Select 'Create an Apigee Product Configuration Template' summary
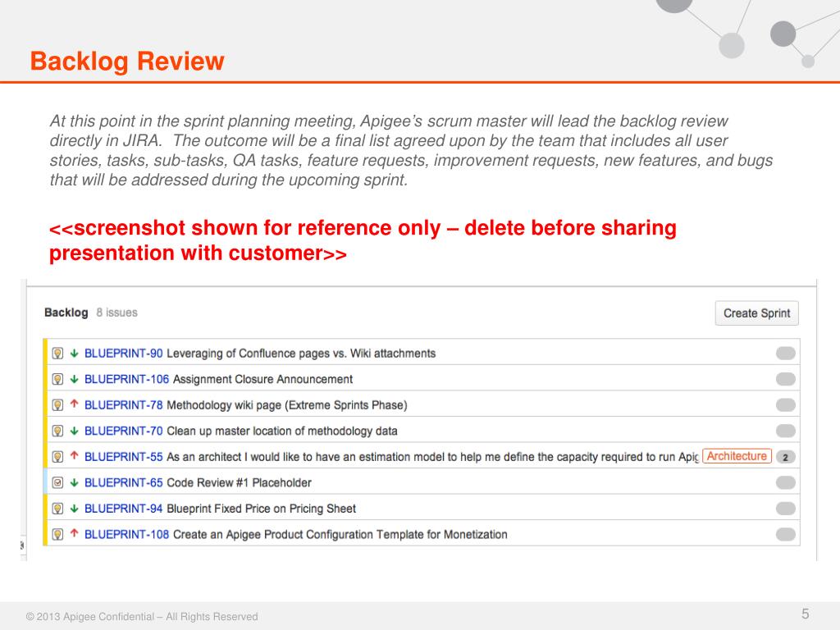Image resolution: width=840 pixels, height=630 pixels. coord(340,535)
